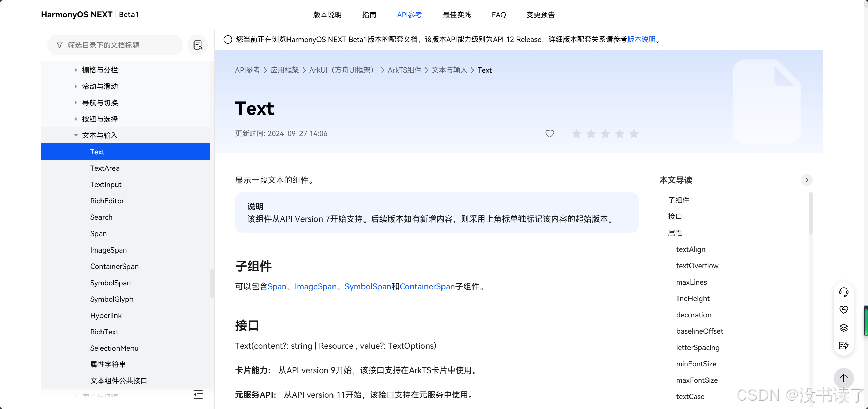Screen dimensions: 868x409
Task: Open the FAQ top navigation tab
Action: [x=499, y=15]
